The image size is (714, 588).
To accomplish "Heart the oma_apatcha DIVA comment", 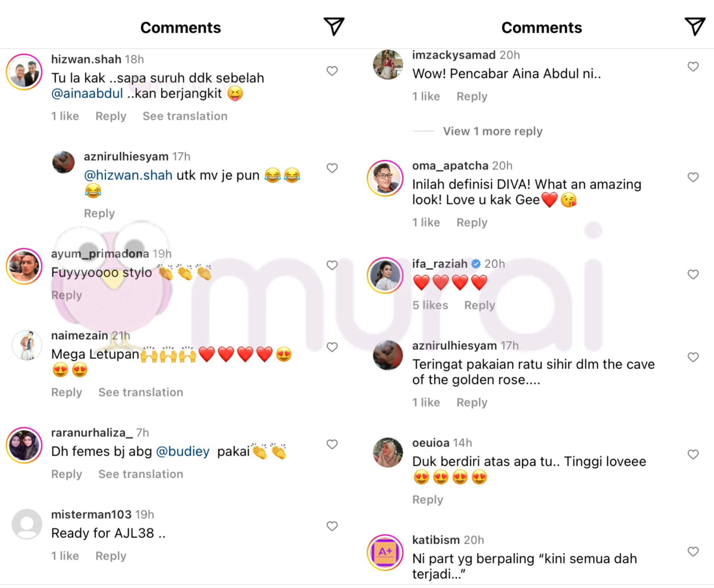I will (693, 177).
